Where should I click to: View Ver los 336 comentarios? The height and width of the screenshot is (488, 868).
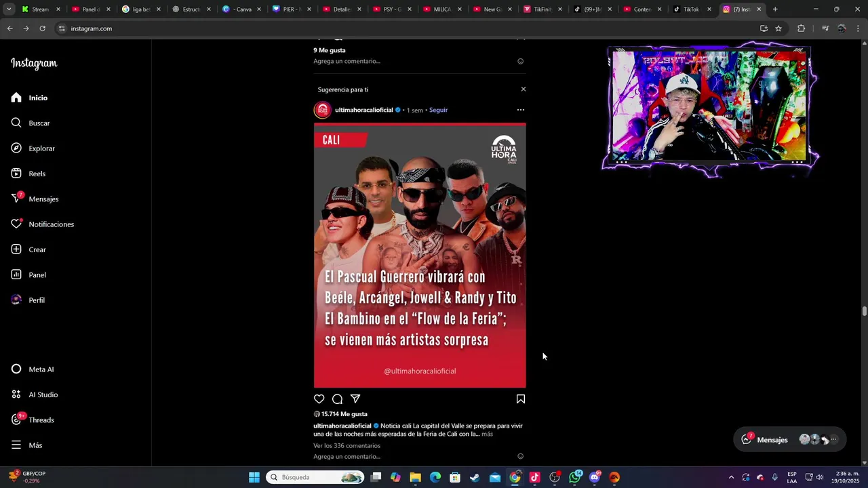[347, 446]
